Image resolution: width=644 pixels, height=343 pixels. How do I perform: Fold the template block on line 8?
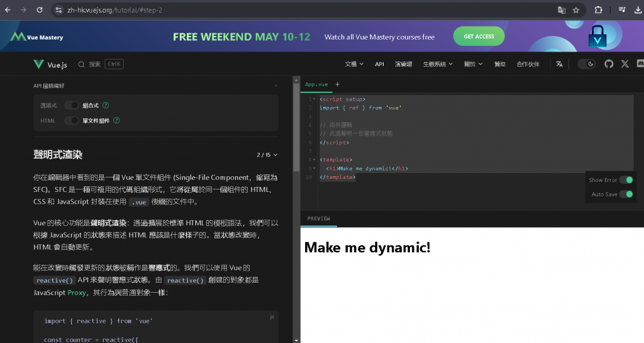click(314, 159)
